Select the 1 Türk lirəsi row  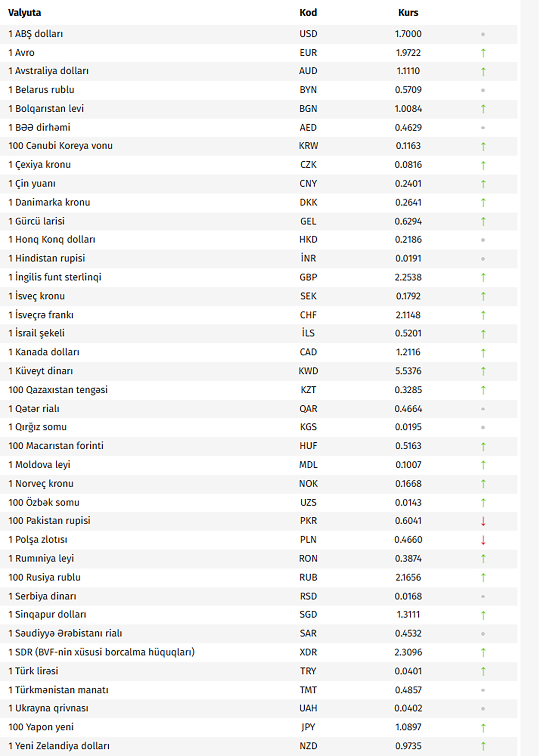tap(259, 671)
